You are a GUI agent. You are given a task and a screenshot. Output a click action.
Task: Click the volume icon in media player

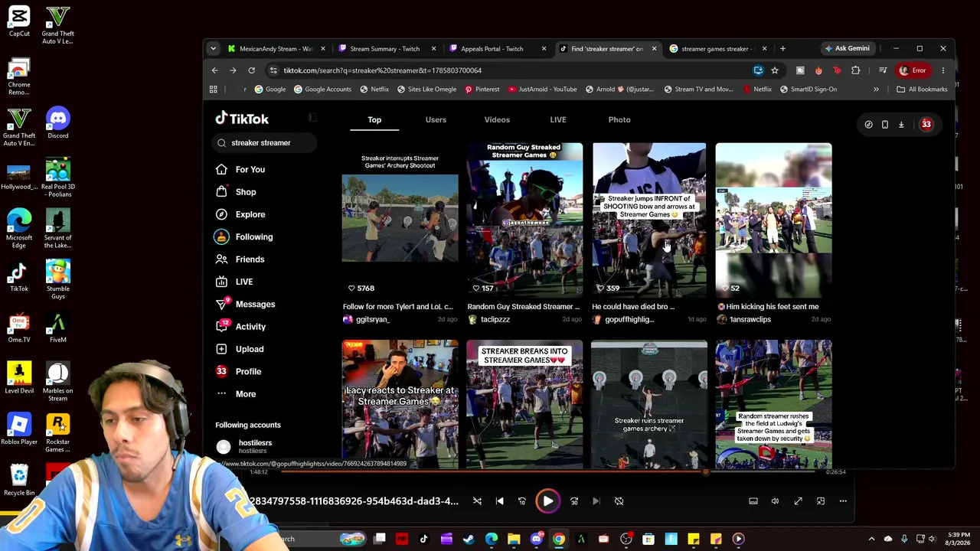775,501
